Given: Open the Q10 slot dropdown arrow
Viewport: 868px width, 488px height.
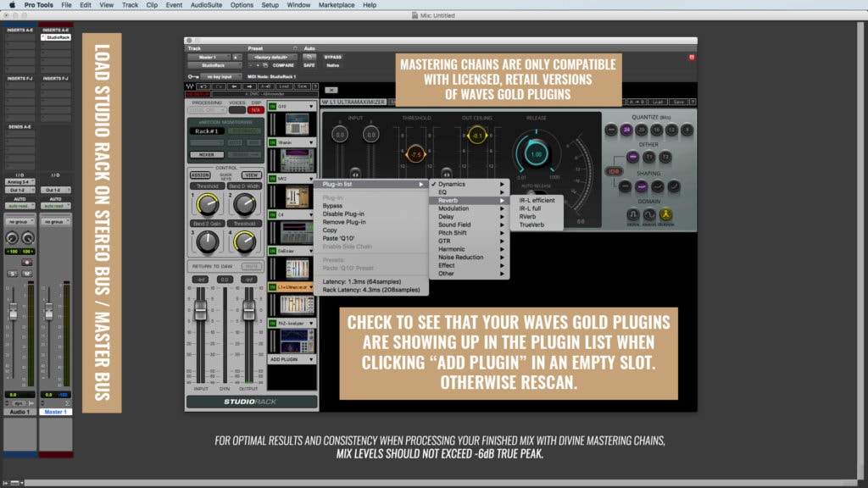Looking at the screenshot, I should [x=311, y=106].
